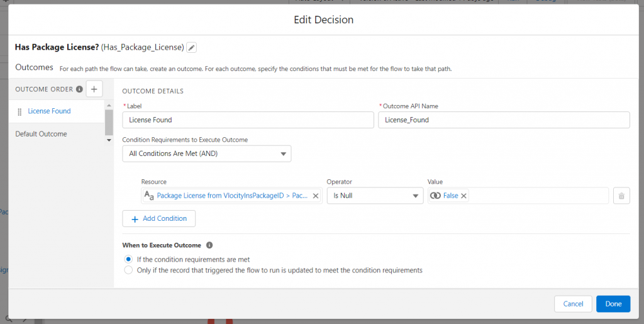
Task: Delete the condition with trash icon
Action: 621,196
